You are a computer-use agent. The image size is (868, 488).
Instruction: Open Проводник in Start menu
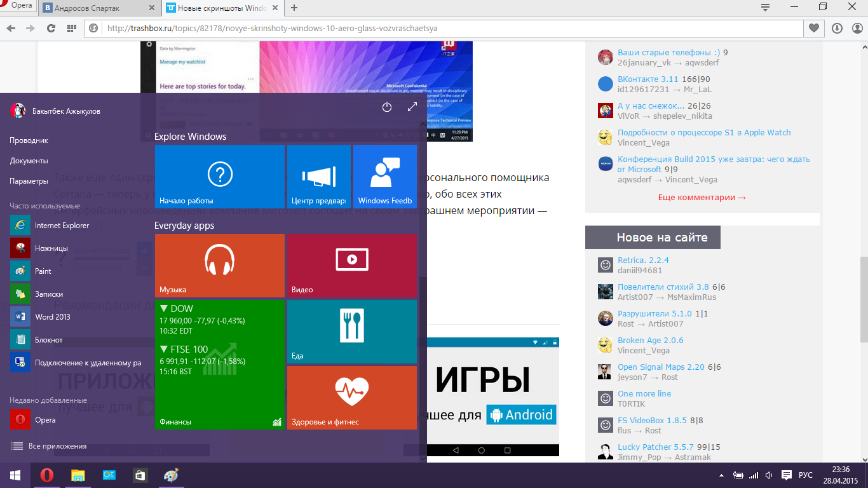(x=29, y=140)
